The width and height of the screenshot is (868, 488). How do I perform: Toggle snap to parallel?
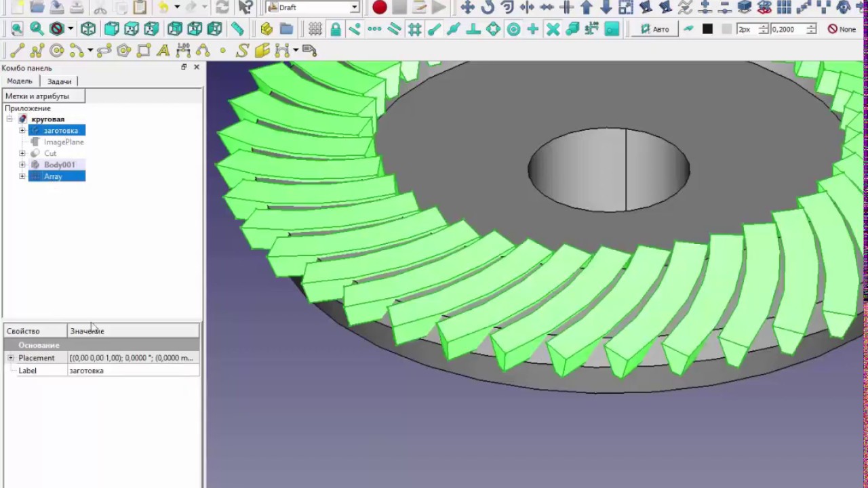[x=394, y=29]
